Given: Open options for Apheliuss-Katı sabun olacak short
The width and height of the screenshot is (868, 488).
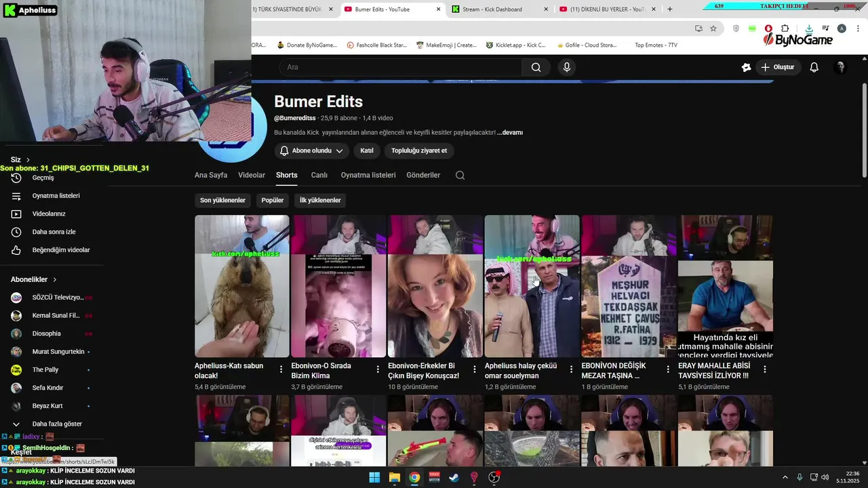Looking at the screenshot, I should (281, 369).
